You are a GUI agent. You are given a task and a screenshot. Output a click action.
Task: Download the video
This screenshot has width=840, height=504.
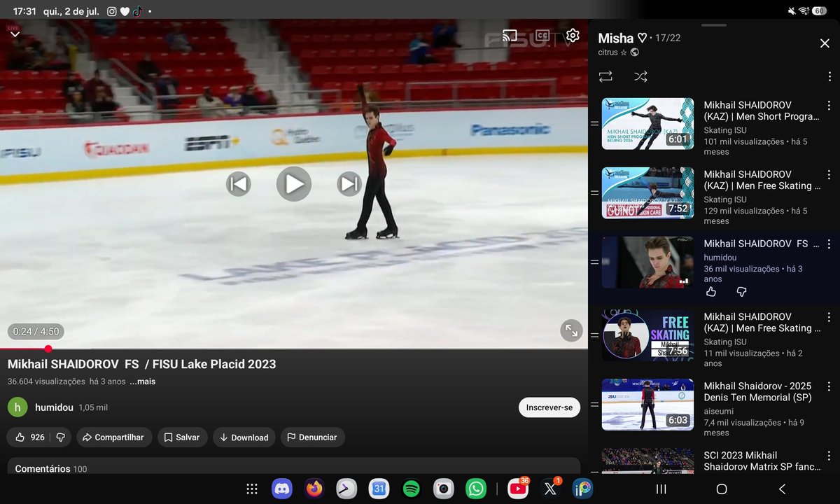tap(244, 437)
